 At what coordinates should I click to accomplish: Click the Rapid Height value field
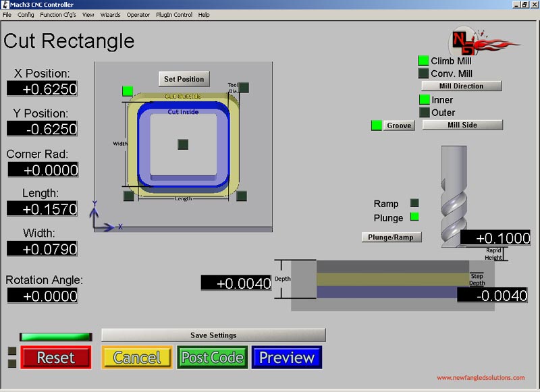495,237
